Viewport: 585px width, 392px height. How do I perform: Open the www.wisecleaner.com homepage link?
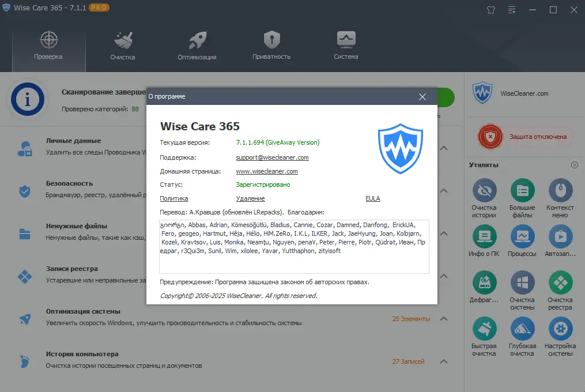coord(267,171)
